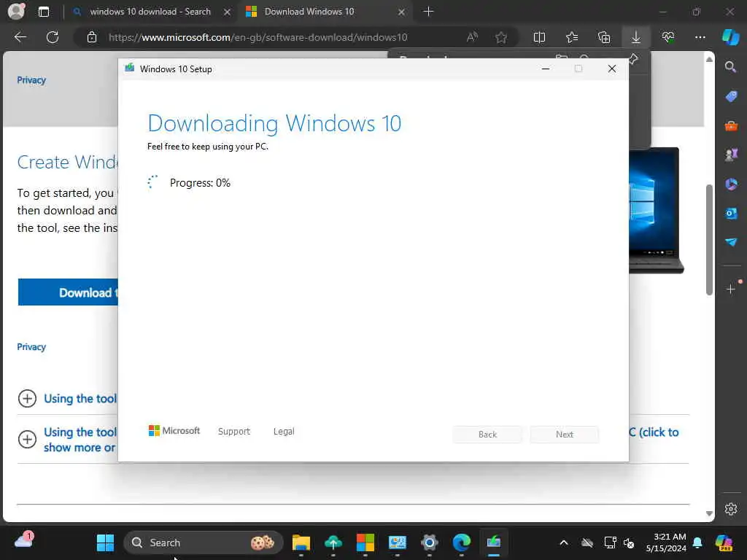Click the scrollbar up arrow
Viewport: 747px width, 560px height.
coord(709,60)
